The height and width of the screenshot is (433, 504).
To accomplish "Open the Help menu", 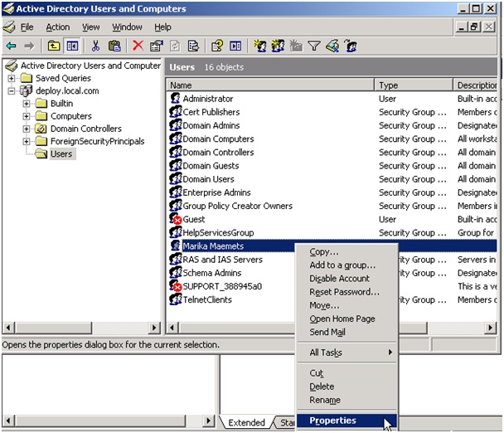I will pyautogui.click(x=162, y=27).
